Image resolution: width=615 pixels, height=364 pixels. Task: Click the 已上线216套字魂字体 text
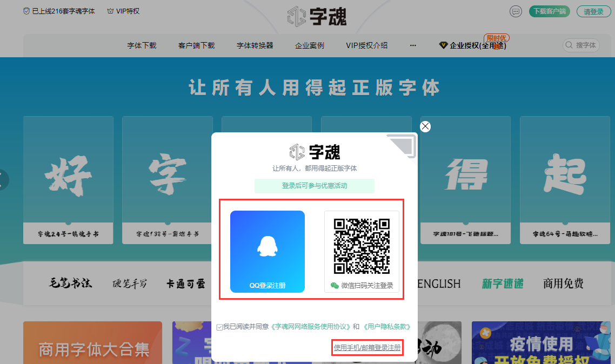coord(64,11)
